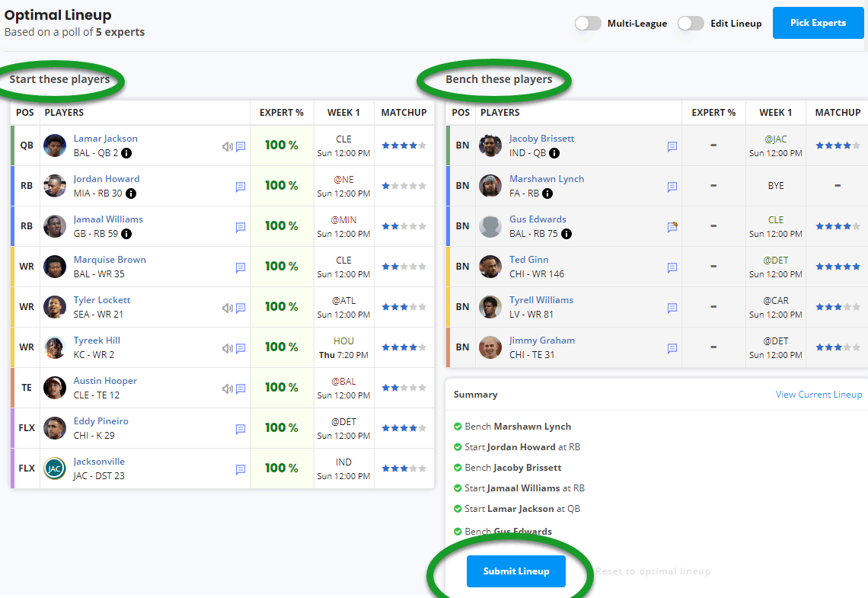The height and width of the screenshot is (598, 868).
Task: Open Tyreek Hill player link
Action: (97, 341)
